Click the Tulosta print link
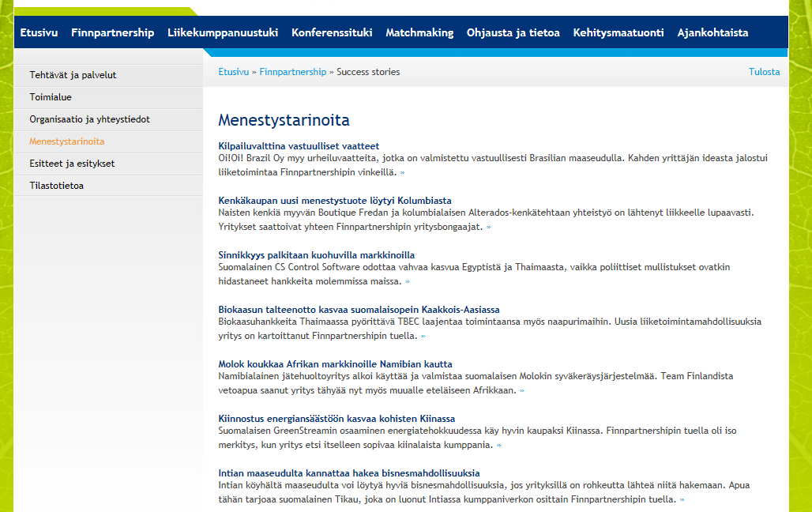The height and width of the screenshot is (512, 812). pyautogui.click(x=765, y=72)
